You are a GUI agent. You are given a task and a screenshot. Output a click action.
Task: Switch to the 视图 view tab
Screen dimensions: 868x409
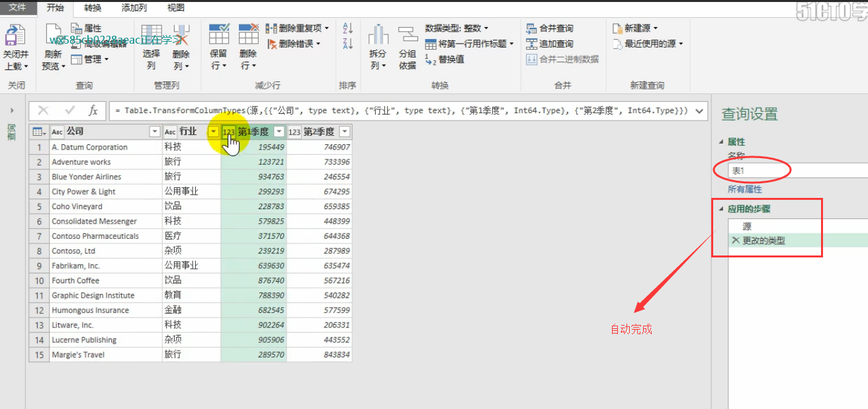tap(176, 8)
